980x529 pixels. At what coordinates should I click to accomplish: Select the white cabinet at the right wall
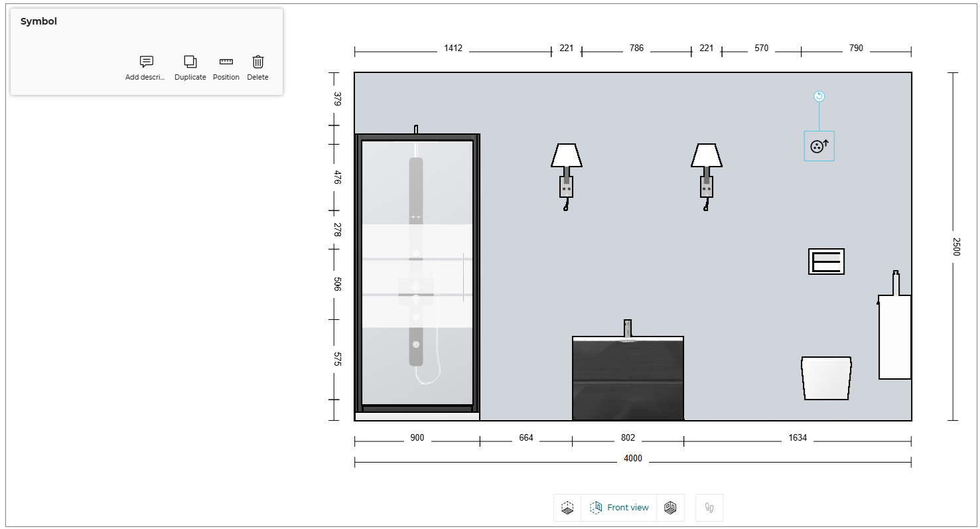894,337
